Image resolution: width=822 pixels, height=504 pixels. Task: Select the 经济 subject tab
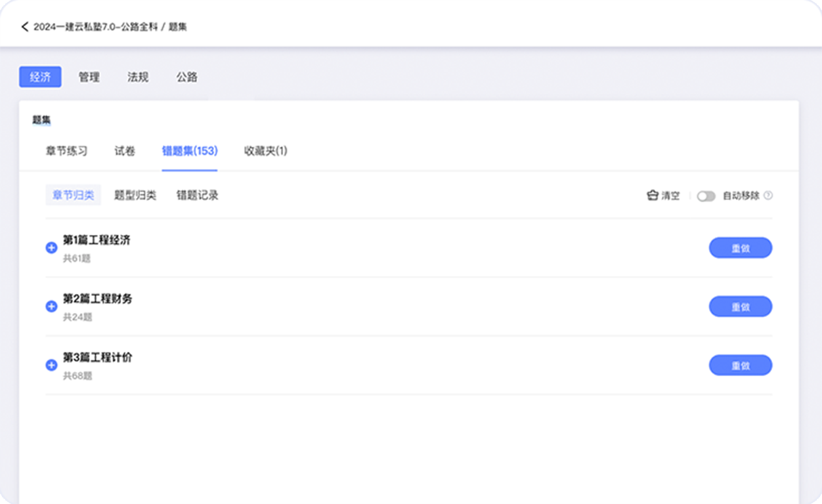click(40, 77)
